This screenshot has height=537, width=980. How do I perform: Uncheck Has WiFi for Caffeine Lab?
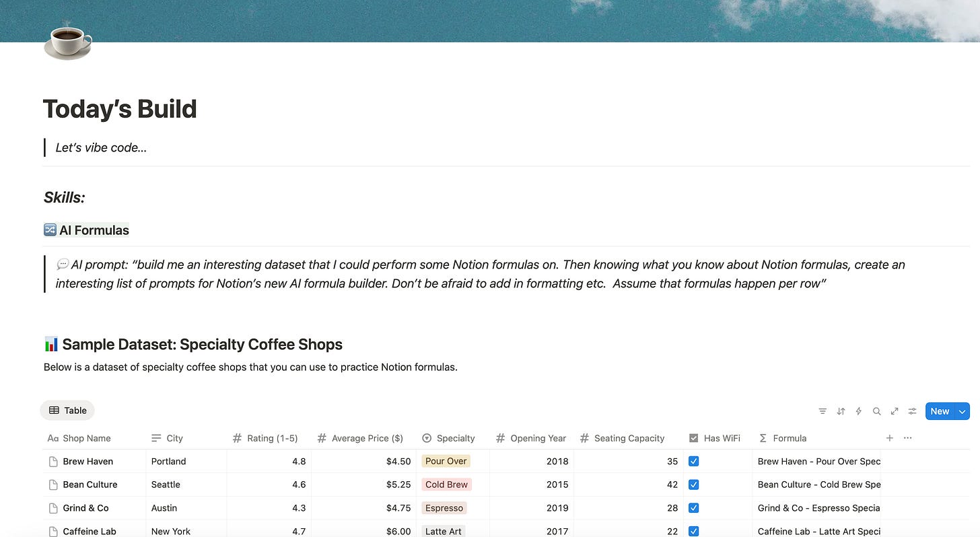[x=694, y=531]
